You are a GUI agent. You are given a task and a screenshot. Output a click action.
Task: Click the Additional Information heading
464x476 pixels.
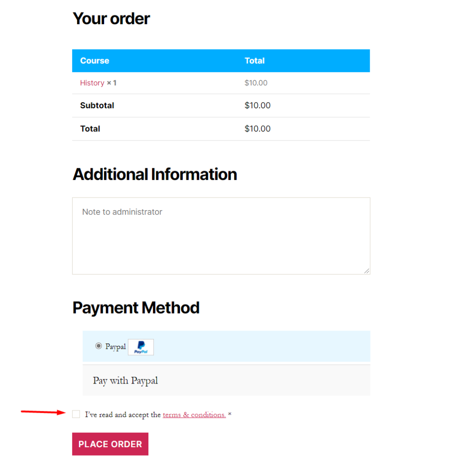[155, 174]
